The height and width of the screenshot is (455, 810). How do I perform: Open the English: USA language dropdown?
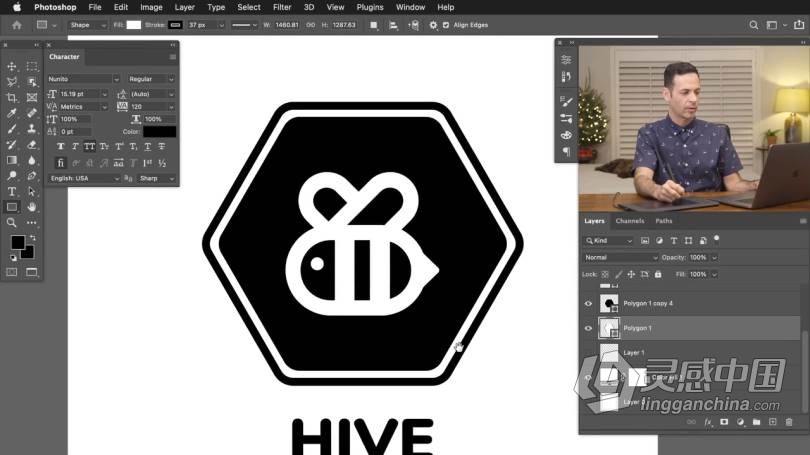click(x=84, y=179)
